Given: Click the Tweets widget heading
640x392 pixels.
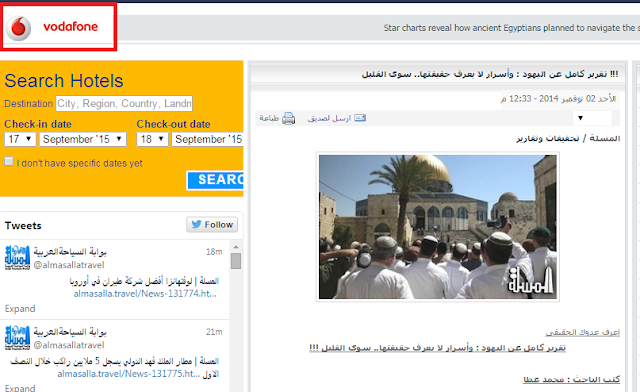Looking at the screenshot, I should 23,225.
